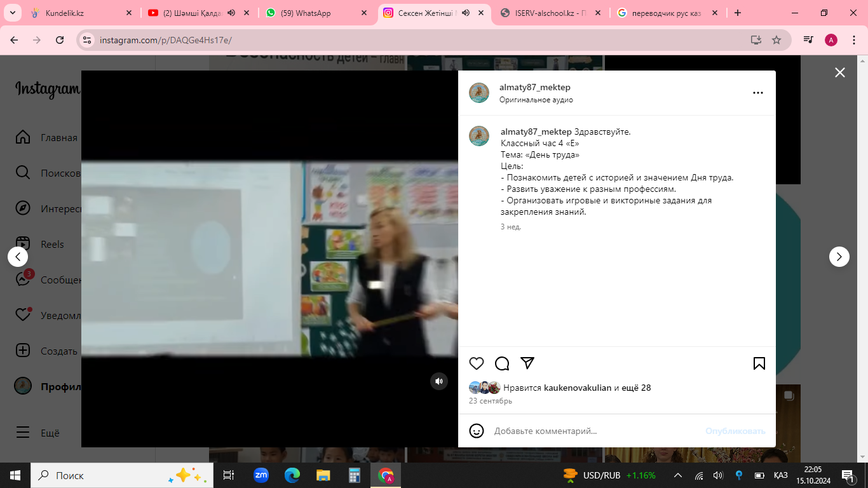Switch to the переводчик рус каз tab
This screenshot has width=868, height=488.
666,13
